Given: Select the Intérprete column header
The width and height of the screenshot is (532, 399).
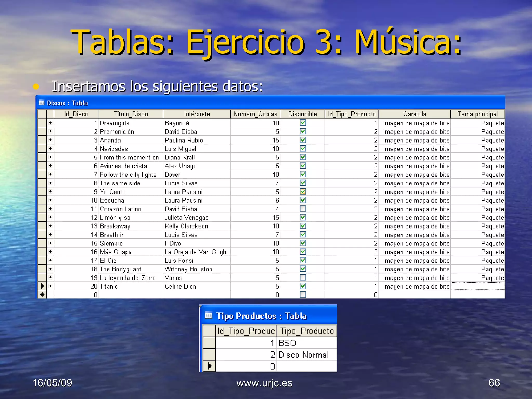Looking at the screenshot, I should 197,114.
